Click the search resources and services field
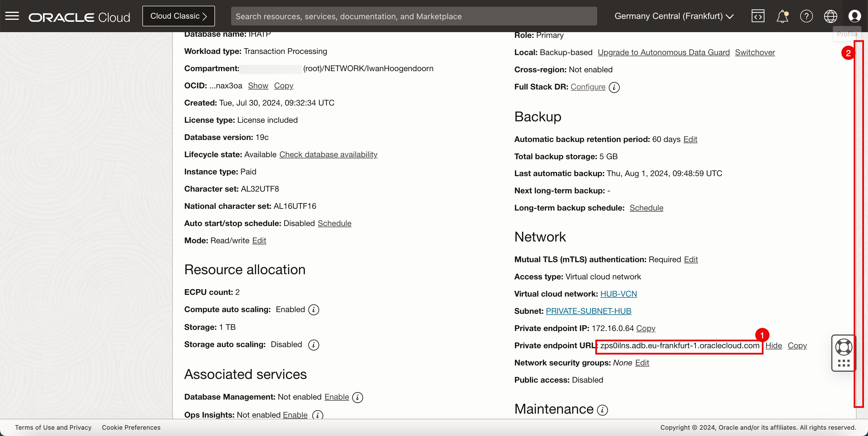The width and height of the screenshot is (868, 436). [413, 16]
